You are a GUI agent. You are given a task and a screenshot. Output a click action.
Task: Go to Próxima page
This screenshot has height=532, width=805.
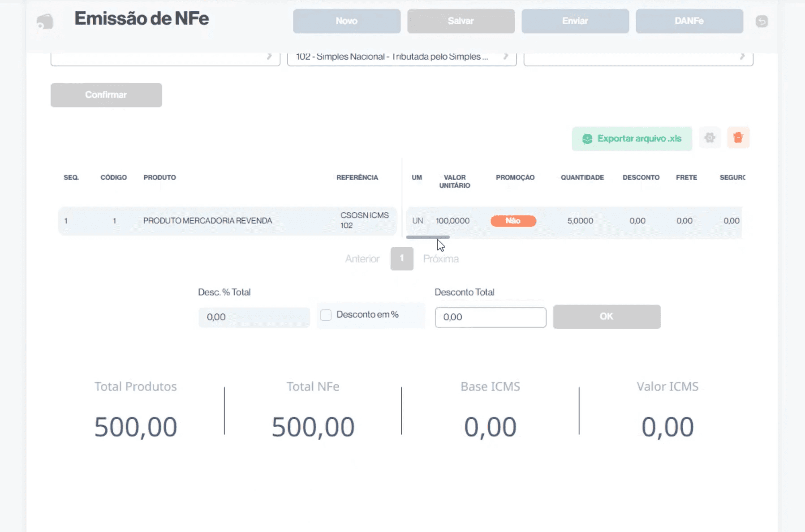pyautogui.click(x=441, y=259)
